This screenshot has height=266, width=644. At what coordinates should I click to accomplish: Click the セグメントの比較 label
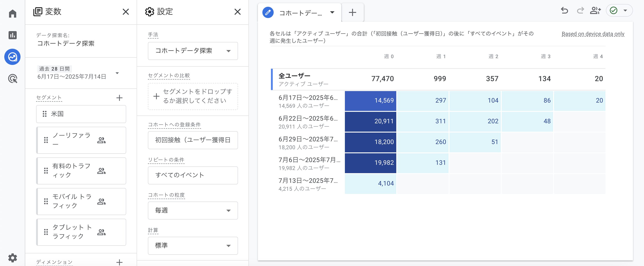point(169,76)
